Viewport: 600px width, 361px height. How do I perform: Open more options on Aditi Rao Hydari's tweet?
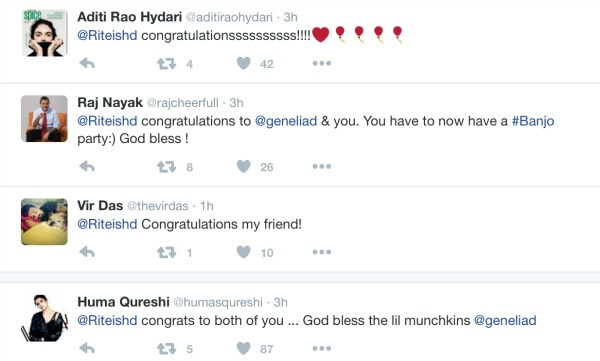(x=321, y=63)
